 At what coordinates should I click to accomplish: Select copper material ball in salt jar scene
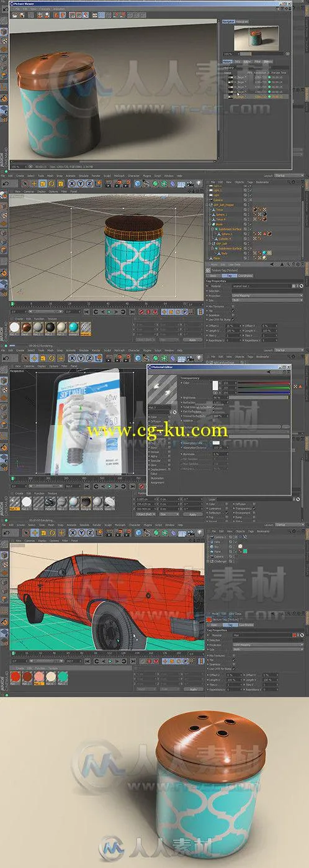[27, 327]
